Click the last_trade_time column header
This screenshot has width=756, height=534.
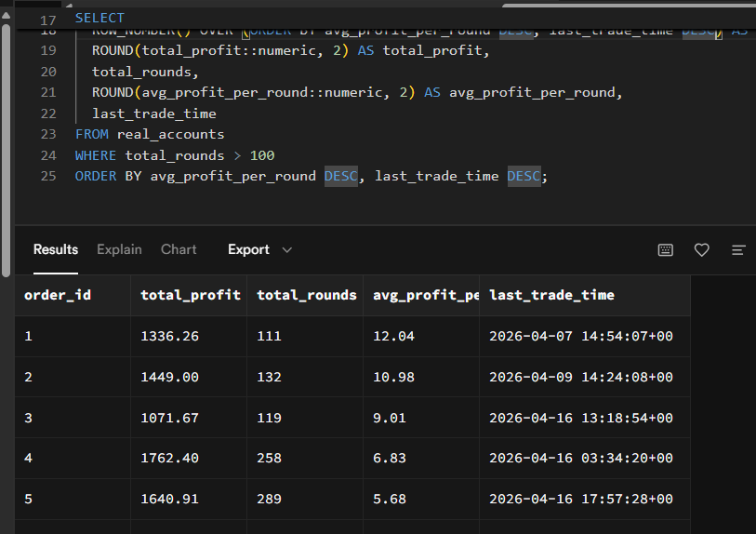(551, 295)
